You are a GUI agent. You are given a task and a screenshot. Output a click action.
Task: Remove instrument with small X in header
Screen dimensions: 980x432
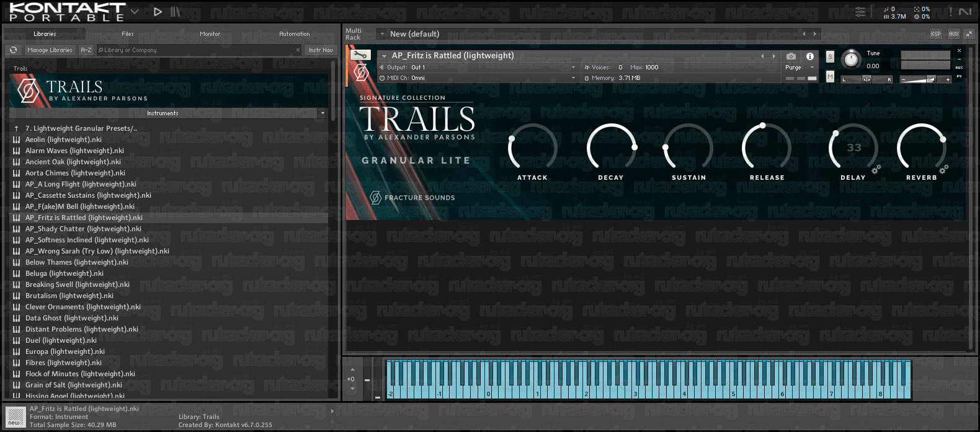959,51
